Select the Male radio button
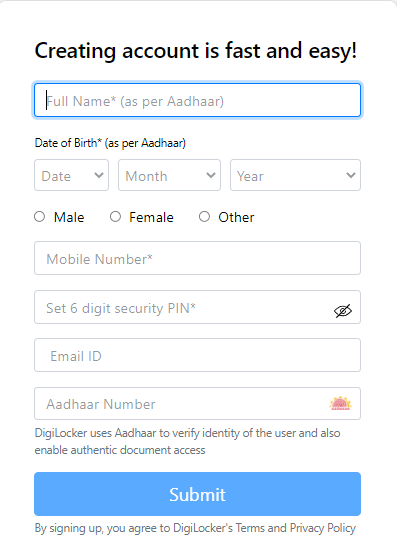The width and height of the screenshot is (397, 539). [x=40, y=217]
